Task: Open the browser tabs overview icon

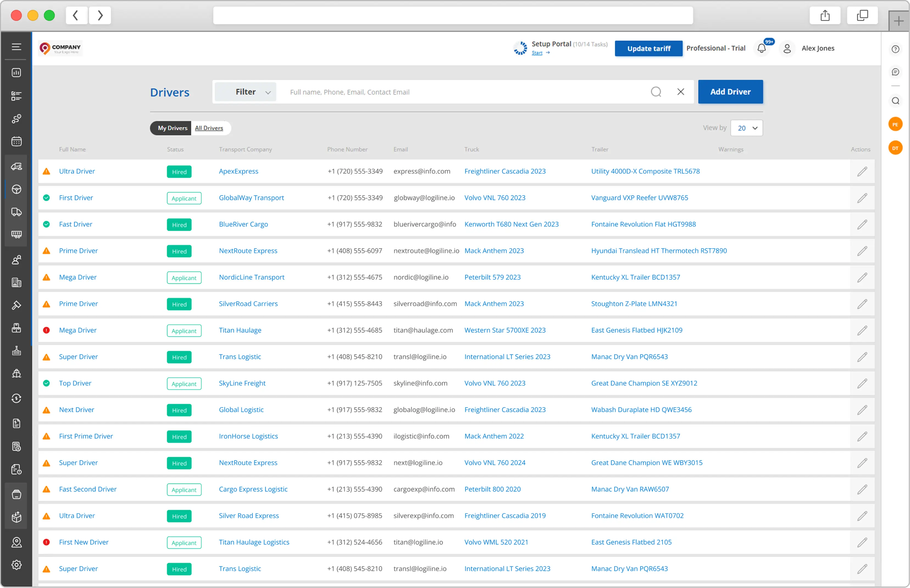Action: [x=862, y=15]
